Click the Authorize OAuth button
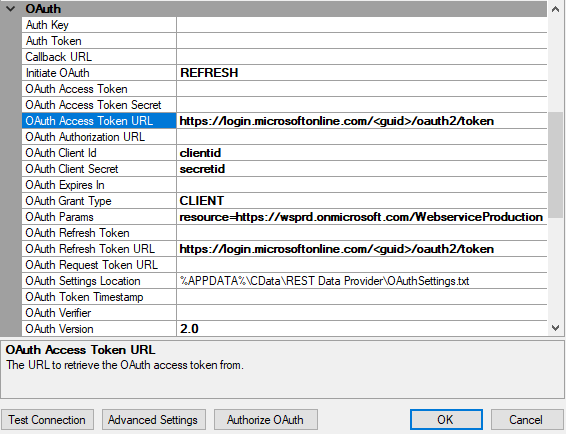566x434 pixels. pos(265,420)
